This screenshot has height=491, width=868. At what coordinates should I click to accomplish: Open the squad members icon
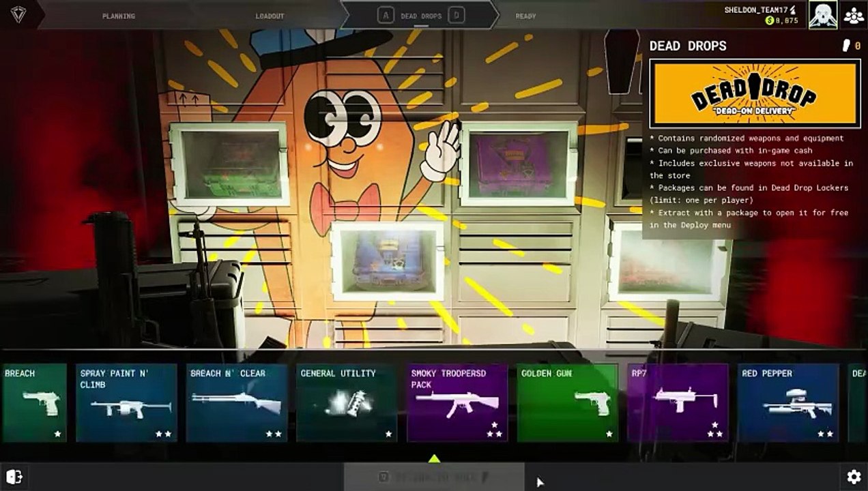coord(854,15)
